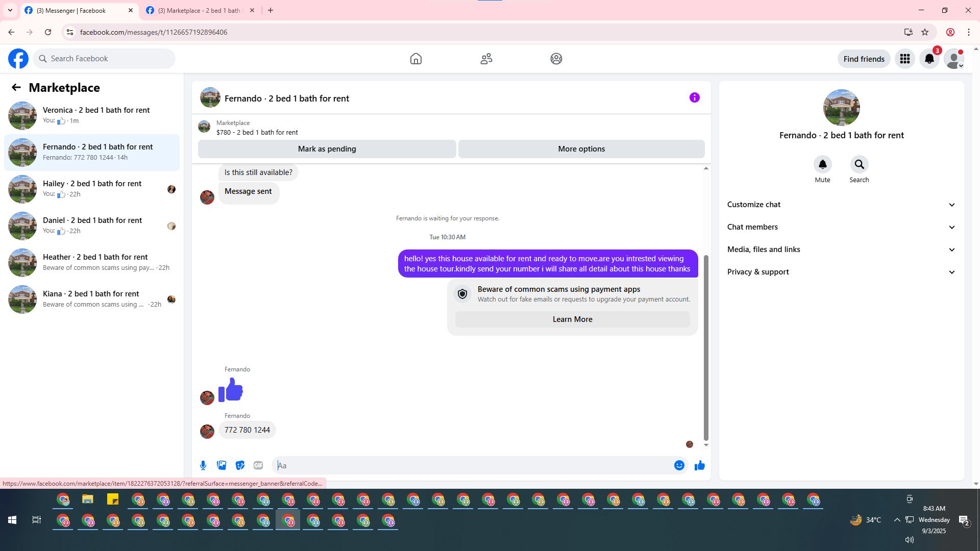The height and width of the screenshot is (551, 980).
Task: Send a thumbs-up like
Action: (700, 465)
